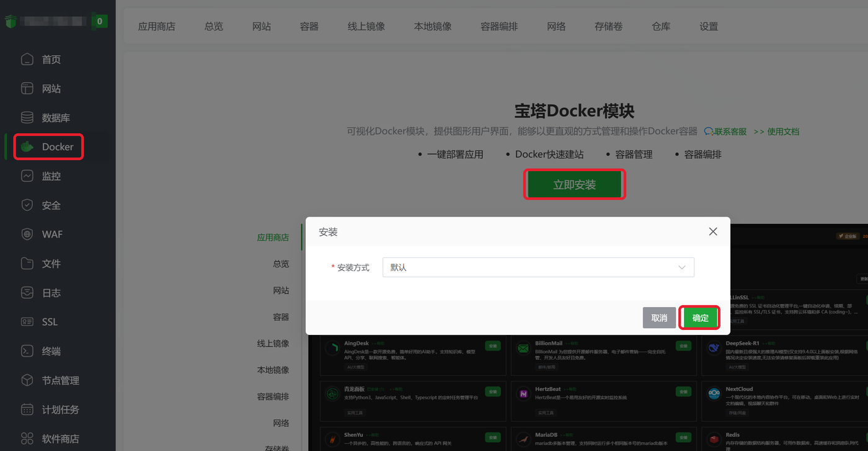Open the 文件 folder icon in sidebar
Viewport: 868px width, 451px height.
pos(27,264)
